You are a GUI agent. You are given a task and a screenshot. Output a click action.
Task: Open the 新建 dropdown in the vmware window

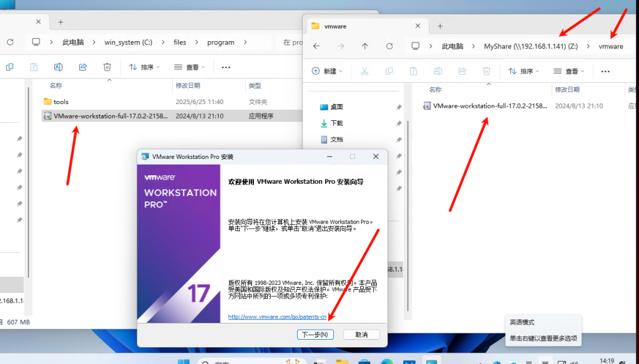(x=327, y=71)
